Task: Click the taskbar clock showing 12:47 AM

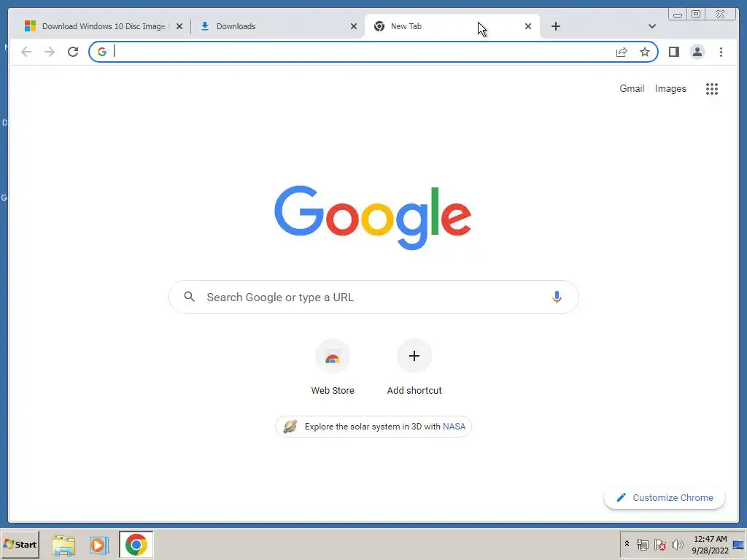Action: [x=710, y=544]
